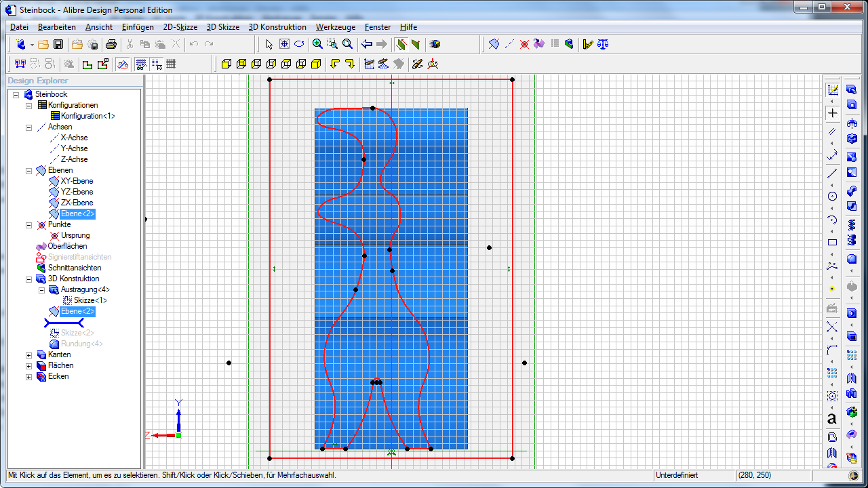The image size is (868, 488).
Task: Click the Zoom in magnifier icon
Action: 317,44
